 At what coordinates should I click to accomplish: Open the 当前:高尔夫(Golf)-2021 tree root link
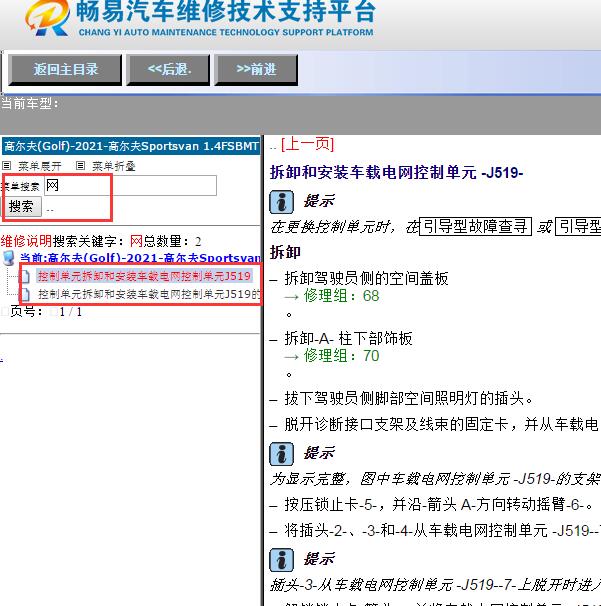(140, 257)
